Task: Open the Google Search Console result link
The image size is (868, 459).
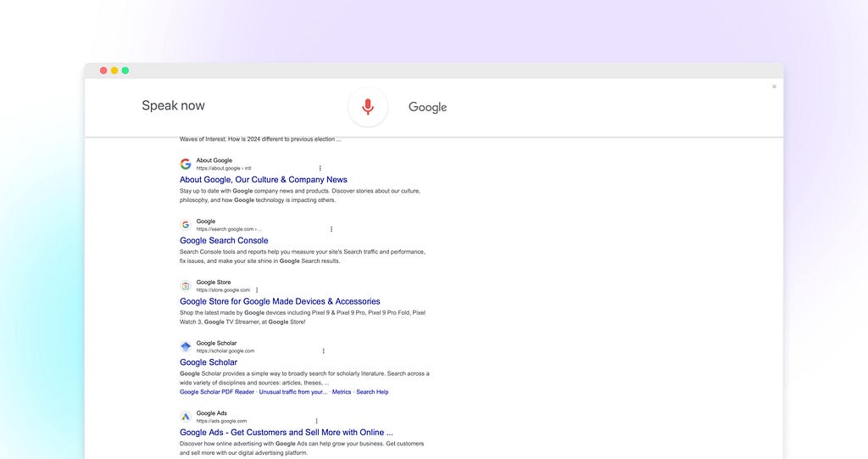Action: point(224,241)
